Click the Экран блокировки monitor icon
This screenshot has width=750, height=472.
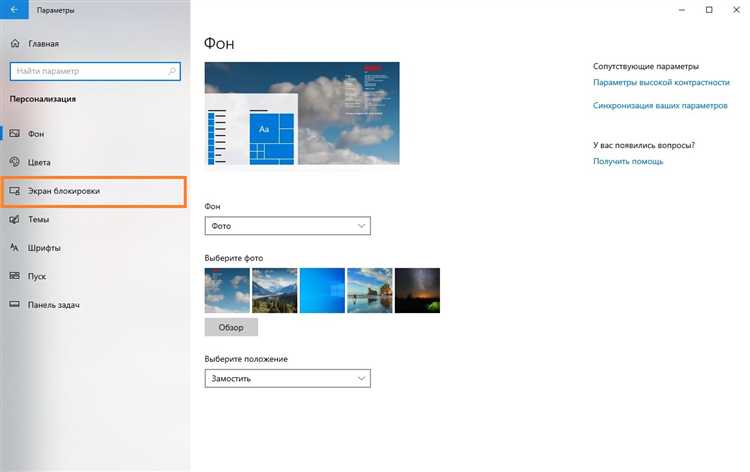15,191
